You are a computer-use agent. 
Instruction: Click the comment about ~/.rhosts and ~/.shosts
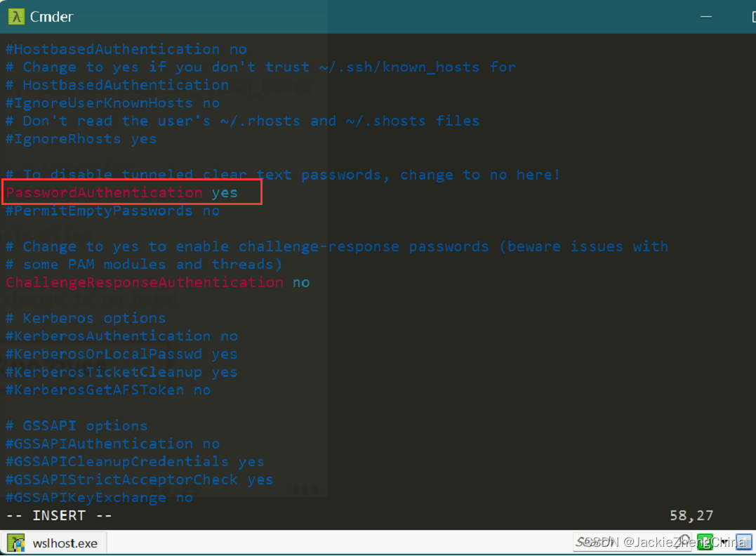pyautogui.click(x=242, y=121)
